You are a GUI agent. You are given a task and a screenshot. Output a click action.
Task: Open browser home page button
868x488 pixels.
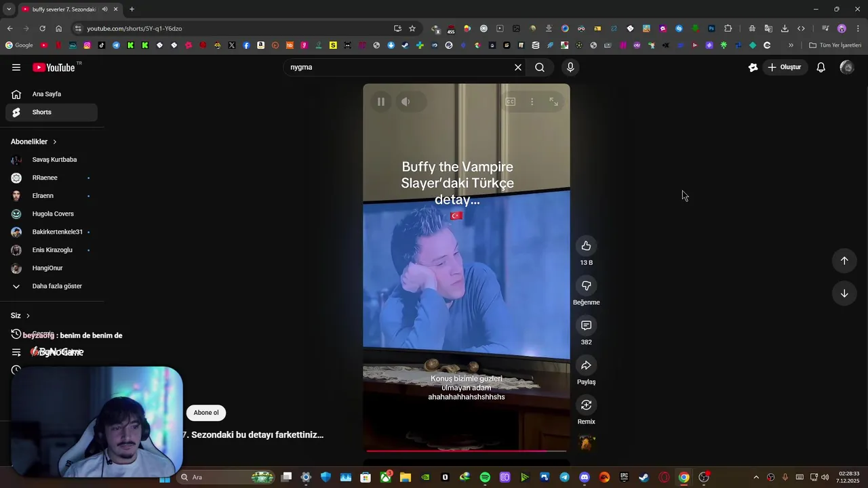click(58, 28)
